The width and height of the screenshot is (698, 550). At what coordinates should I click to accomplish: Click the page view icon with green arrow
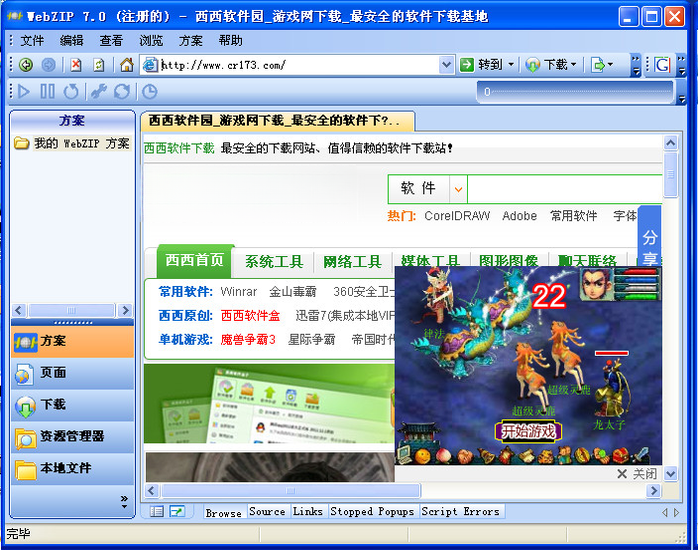click(x=177, y=512)
